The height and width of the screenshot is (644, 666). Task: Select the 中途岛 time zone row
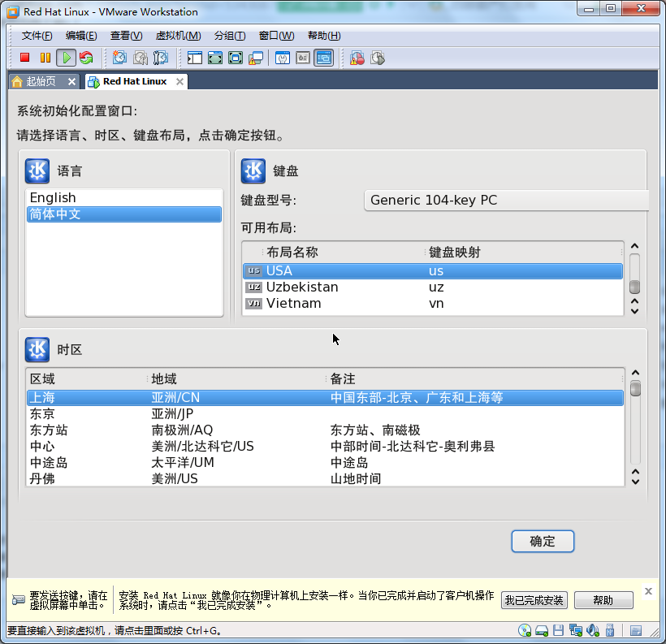325,462
